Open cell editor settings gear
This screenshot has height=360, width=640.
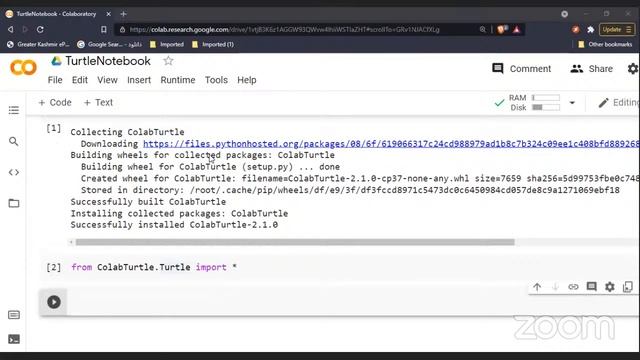coord(609,287)
